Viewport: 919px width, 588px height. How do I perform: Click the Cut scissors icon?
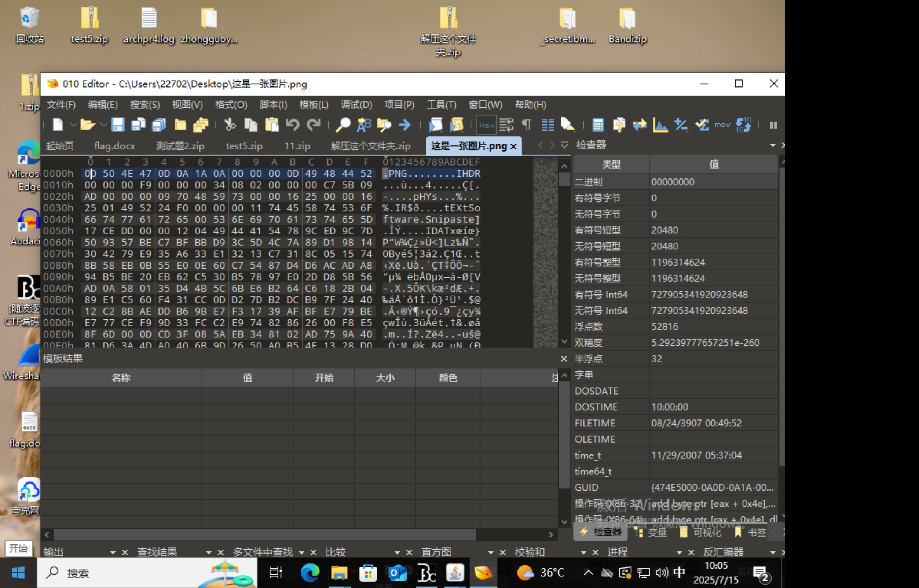230,125
